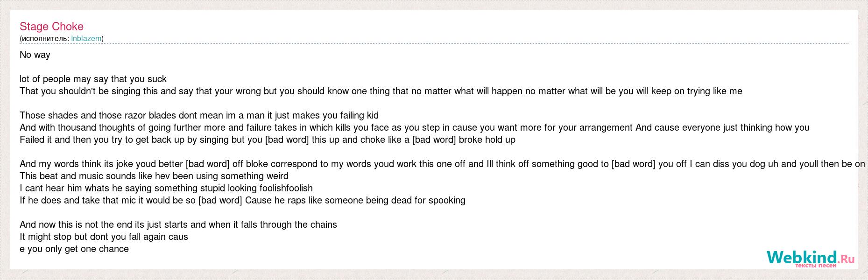The image size is (868, 280).
Task: Click the first '[bad word]' placeholder in 'Failed it' line
Action: [287, 140]
